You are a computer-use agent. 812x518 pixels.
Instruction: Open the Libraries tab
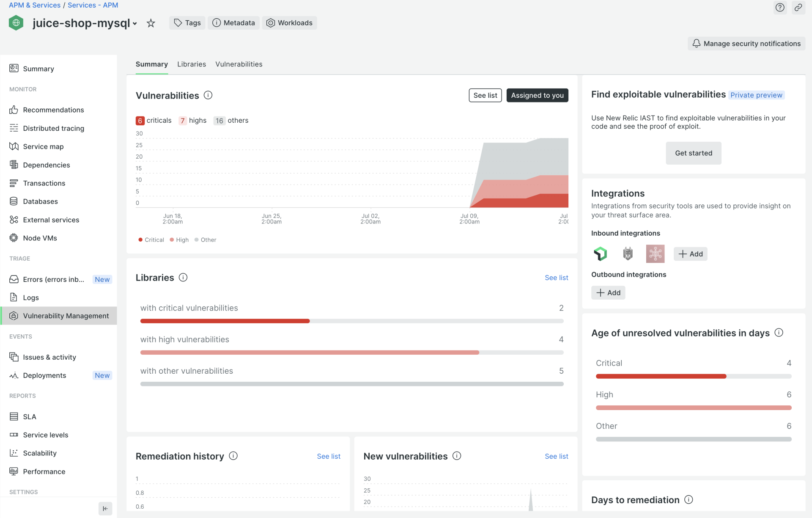(x=191, y=64)
